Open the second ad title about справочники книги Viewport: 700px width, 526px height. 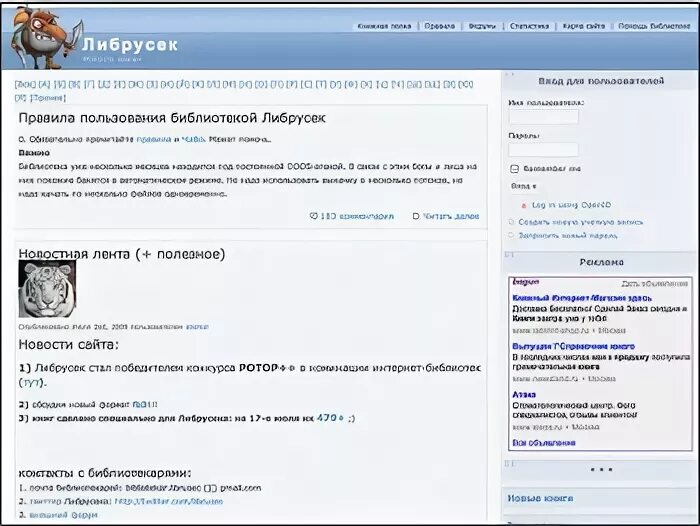coord(573,346)
